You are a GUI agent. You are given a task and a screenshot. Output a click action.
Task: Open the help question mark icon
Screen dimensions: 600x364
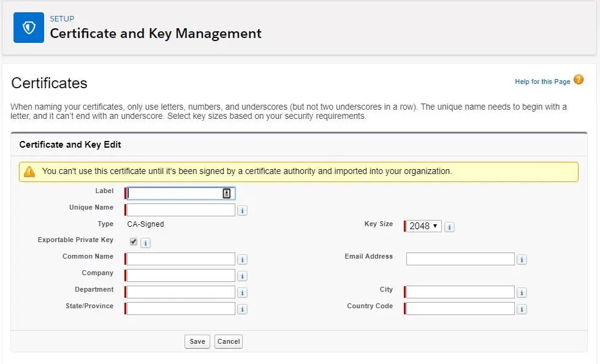pyautogui.click(x=579, y=80)
